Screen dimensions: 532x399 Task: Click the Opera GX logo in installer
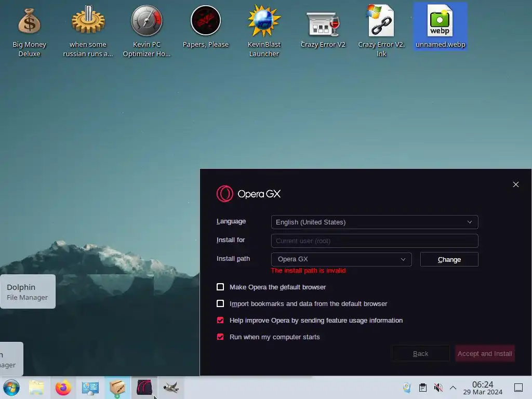[x=224, y=194]
